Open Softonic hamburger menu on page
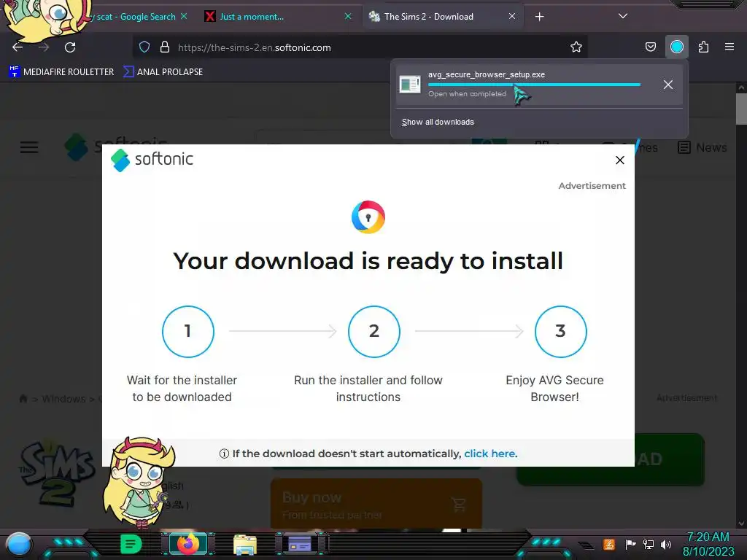Screen dimensions: 747x560 (29, 147)
